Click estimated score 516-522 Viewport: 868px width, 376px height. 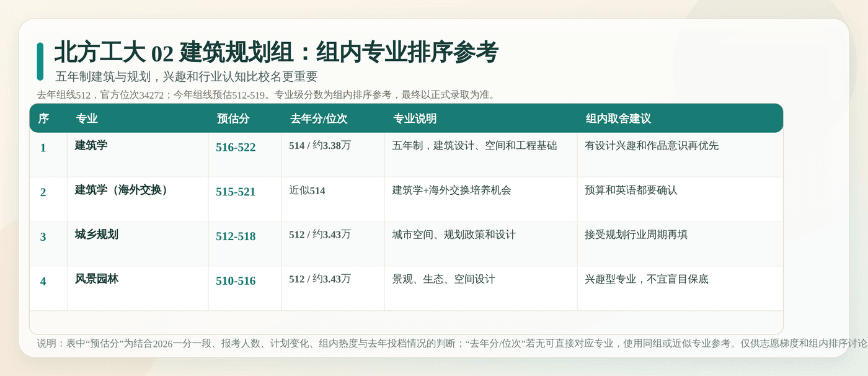pyautogui.click(x=236, y=148)
